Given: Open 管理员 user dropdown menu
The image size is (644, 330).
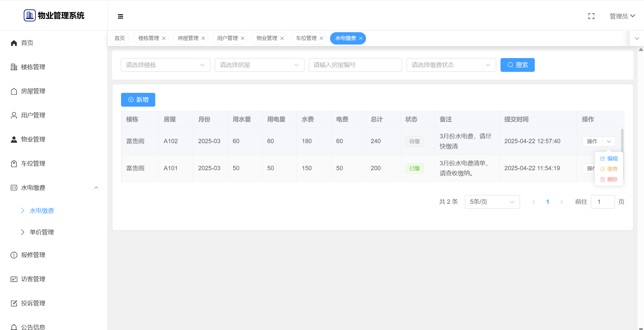Looking at the screenshot, I should tap(622, 16).
